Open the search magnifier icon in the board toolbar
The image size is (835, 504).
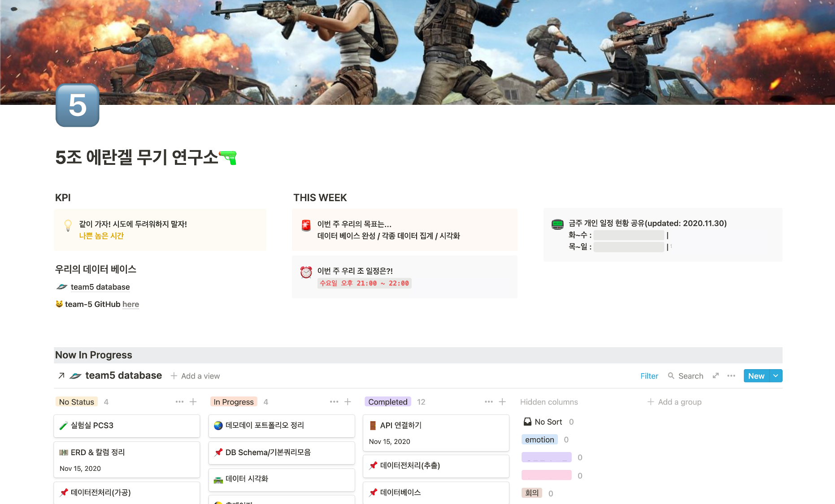[x=671, y=376]
